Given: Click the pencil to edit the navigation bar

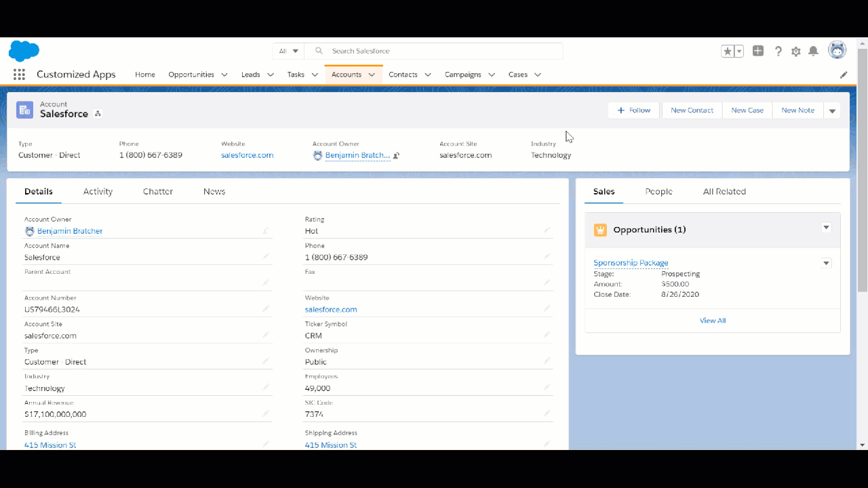Looking at the screenshot, I should [844, 75].
